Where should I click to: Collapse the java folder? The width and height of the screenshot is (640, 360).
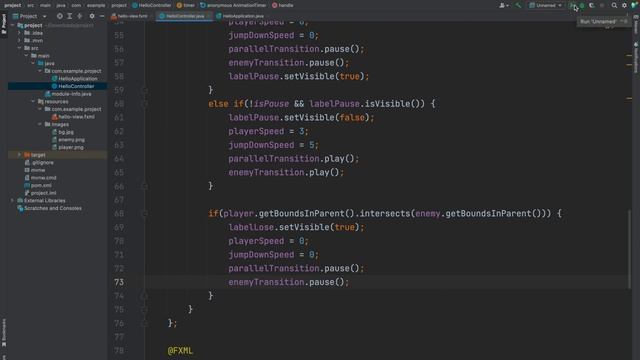[x=33, y=63]
